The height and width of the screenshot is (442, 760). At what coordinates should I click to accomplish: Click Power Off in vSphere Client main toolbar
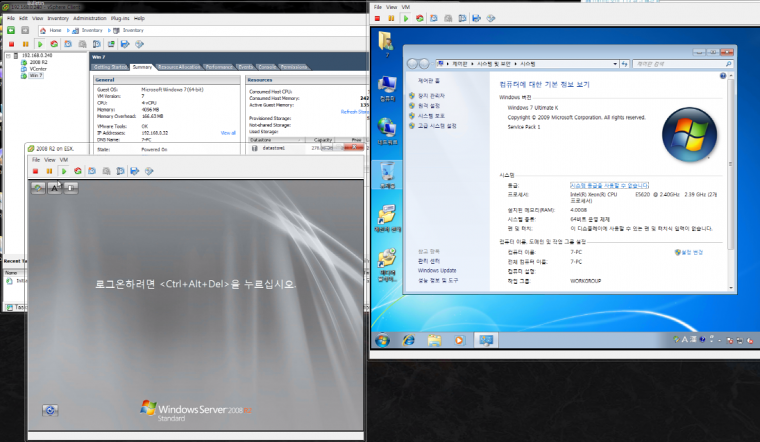[x=12, y=44]
